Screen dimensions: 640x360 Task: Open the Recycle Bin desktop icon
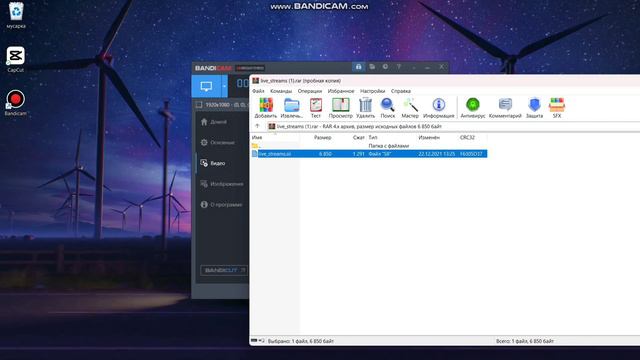(x=16, y=11)
